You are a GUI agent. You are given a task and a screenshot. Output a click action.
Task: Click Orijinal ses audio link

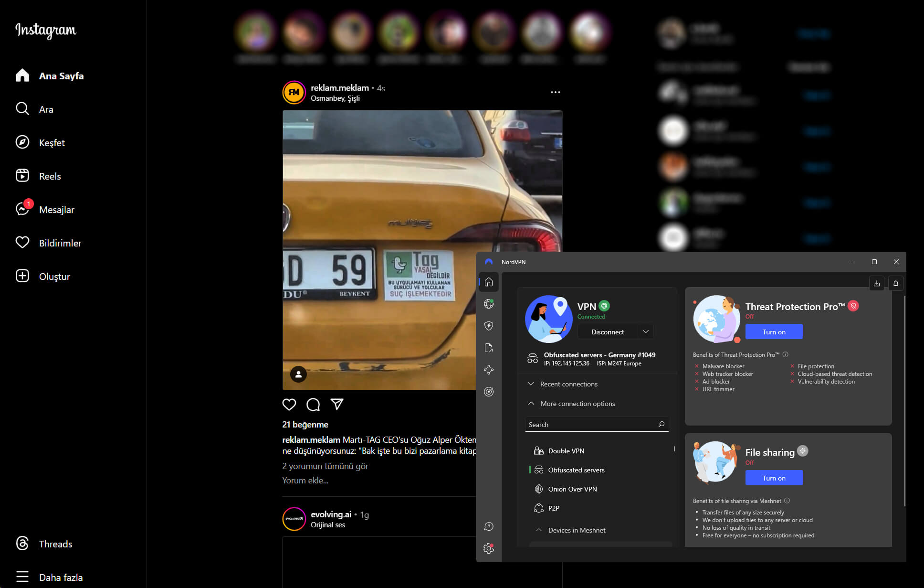[328, 525]
